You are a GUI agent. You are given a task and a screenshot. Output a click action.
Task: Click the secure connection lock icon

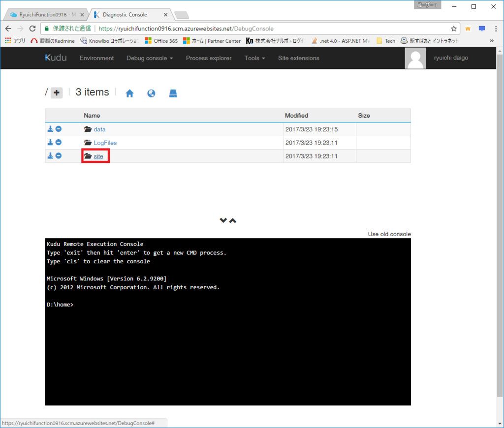pos(47,29)
